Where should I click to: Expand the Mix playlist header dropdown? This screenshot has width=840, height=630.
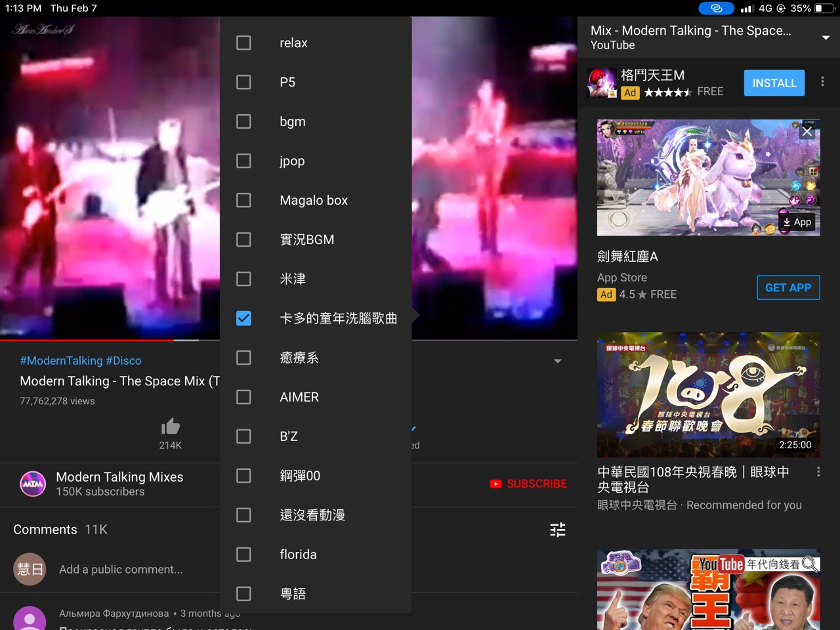coord(826,38)
